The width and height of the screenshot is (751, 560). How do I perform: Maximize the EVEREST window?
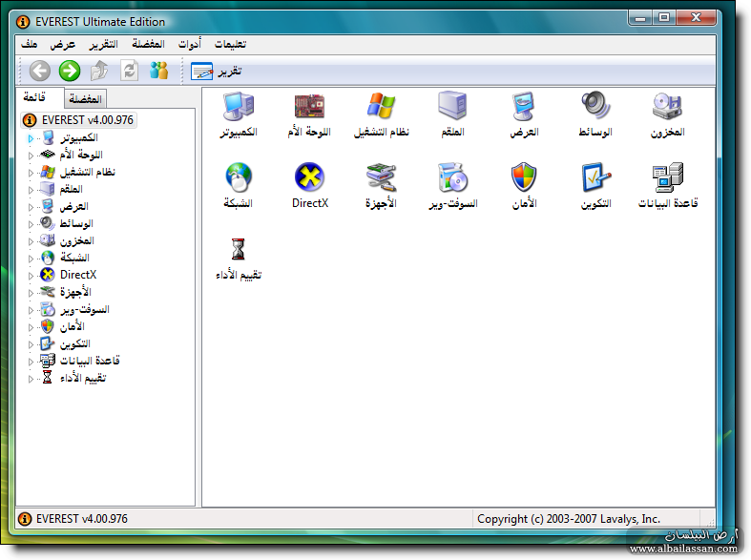click(x=664, y=18)
